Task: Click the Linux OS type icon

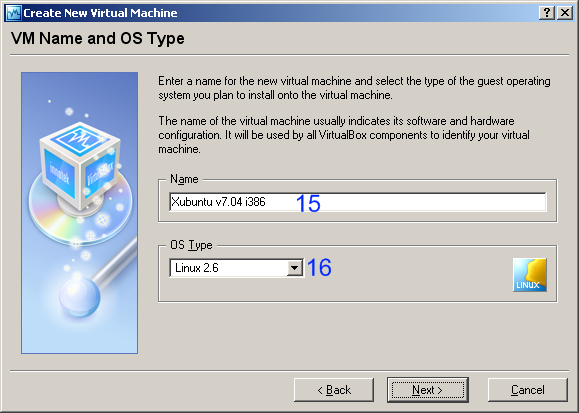Action: [530, 275]
